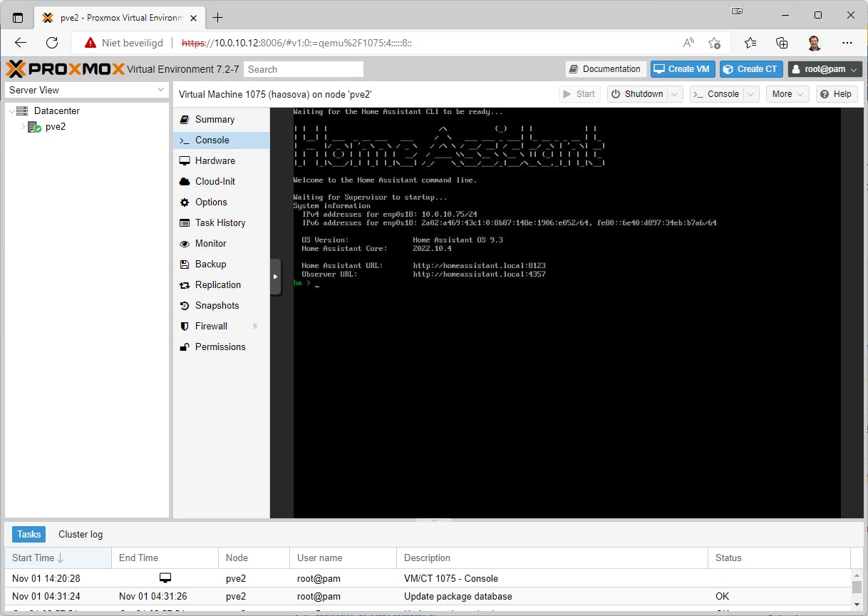868x616 pixels.
Task: Open browser Collections icon
Action: click(782, 43)
